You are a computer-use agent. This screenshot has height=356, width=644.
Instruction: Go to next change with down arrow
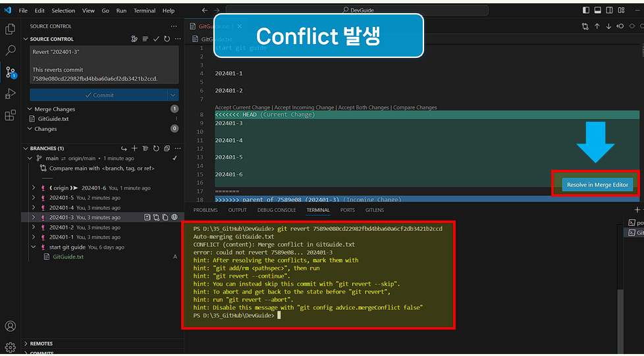pos(608,26)
